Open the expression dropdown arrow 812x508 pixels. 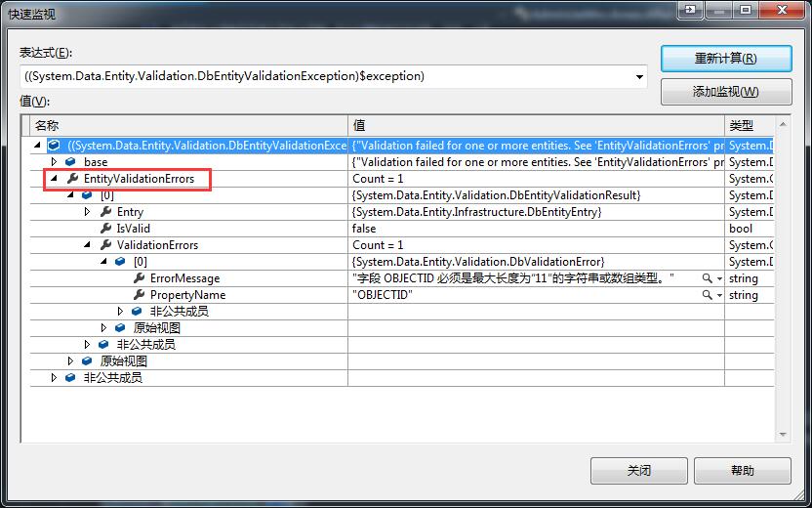[639, 77]
